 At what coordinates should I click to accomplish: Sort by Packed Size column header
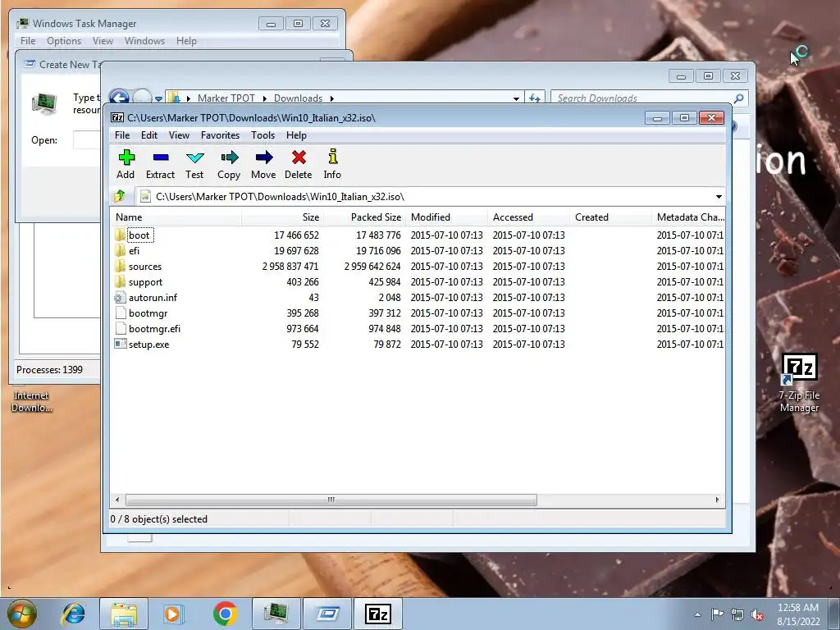click(x=365, y=217)
